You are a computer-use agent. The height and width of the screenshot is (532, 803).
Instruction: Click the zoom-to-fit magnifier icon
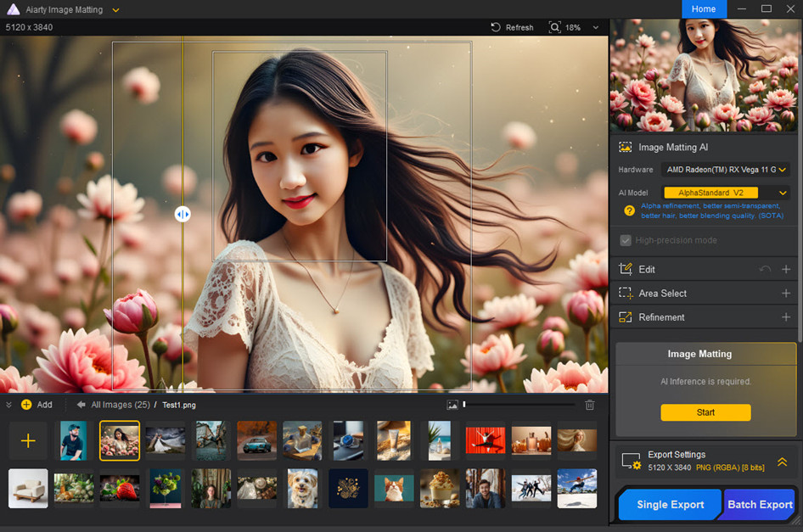(555, 27)
